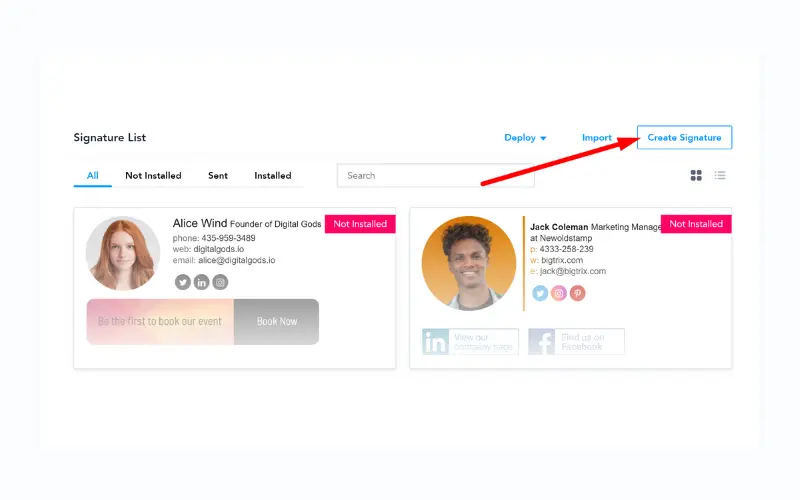This screenshot has width=800, height=500.
Task: Show the Installed tab
Action: [x=273, y=176]
